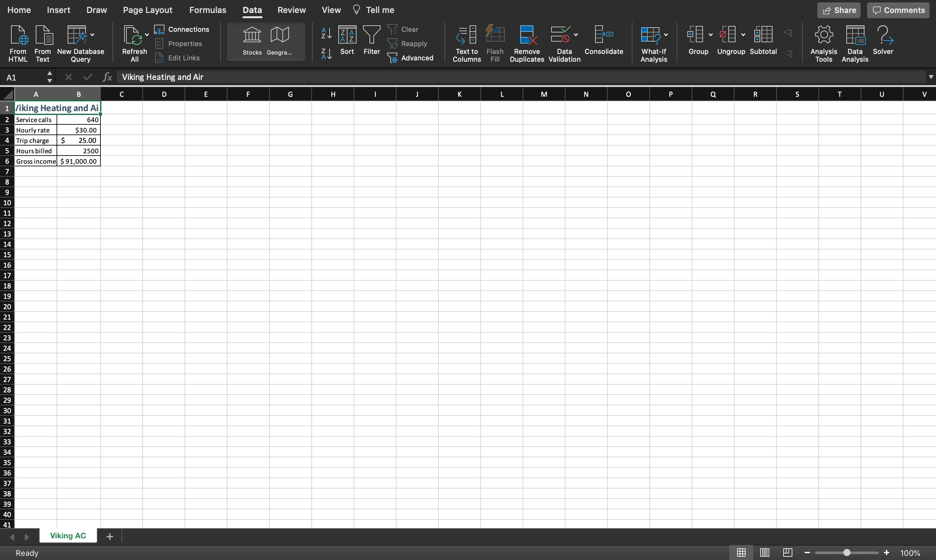Switch to Page Layout view in status bar
The image size is (936, 560).
coord(765,553)
